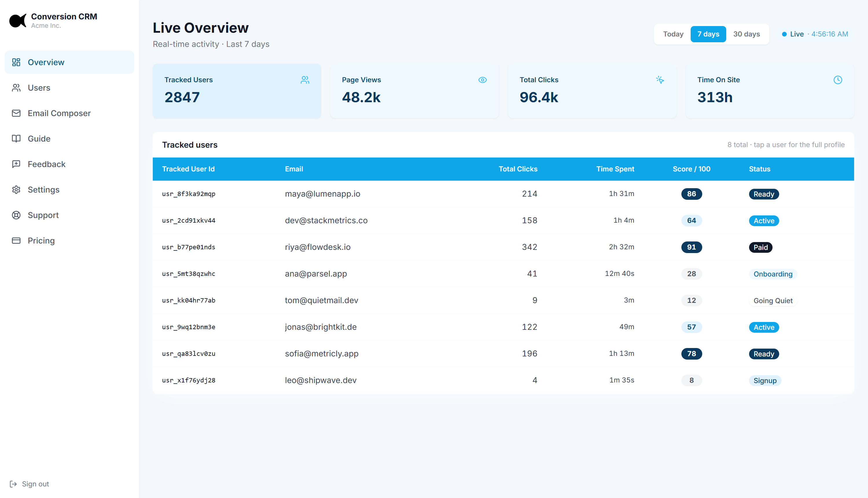The image size is (868, 498).
Task: Click score badge 12 for tom
Action: (691, 300)
